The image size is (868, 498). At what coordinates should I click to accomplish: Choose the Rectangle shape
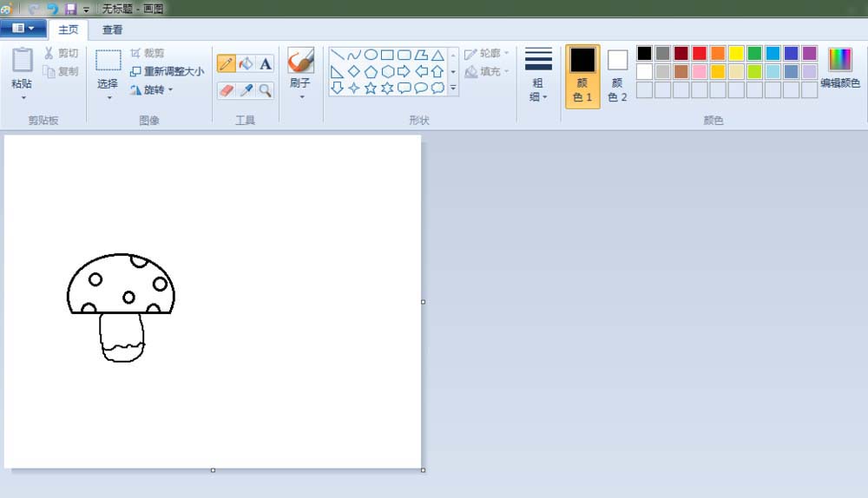[x=387, y=55]
